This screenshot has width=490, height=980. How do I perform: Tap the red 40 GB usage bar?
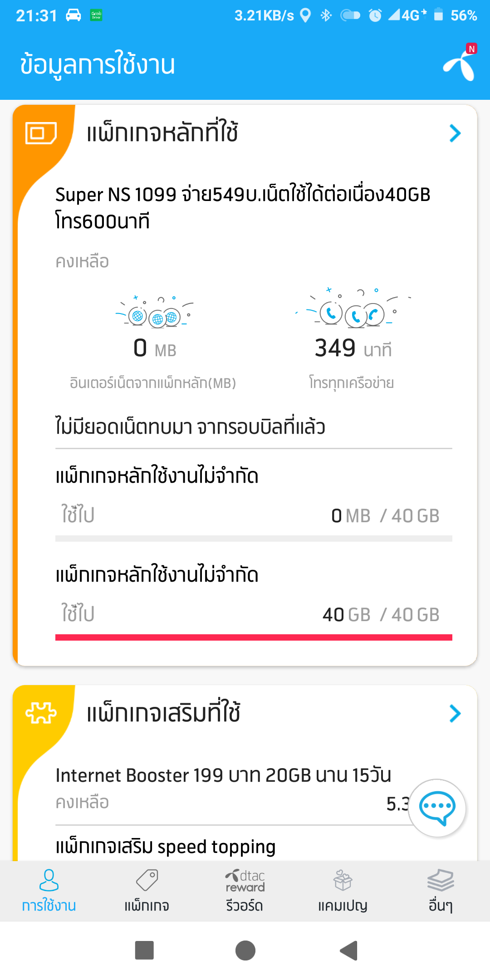click(x=254, y=637)
